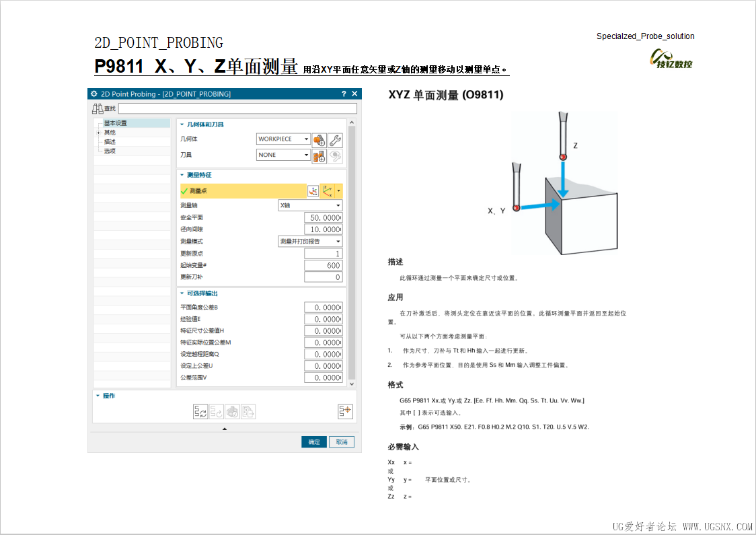Open the 几何体 WORKPIECE dropdown
This screenshot has width=756, height=535.
[x=283, y=139]
